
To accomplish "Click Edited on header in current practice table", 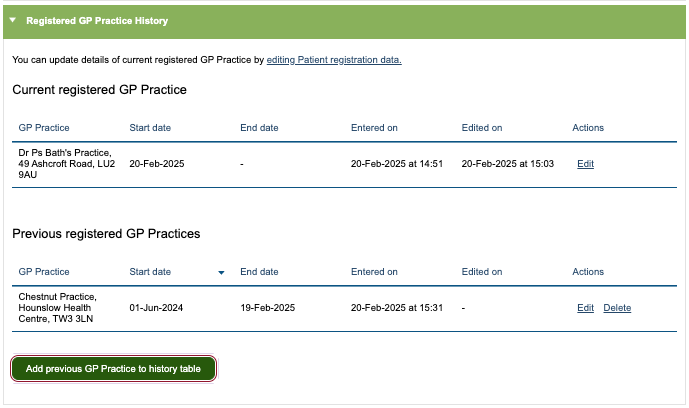I will click(x=482, y=128).
